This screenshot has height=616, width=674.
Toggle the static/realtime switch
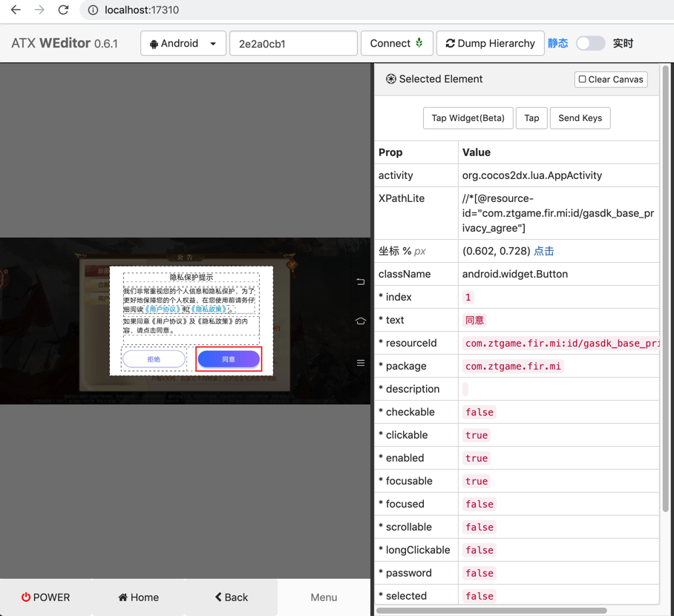[x=591, y=43]
